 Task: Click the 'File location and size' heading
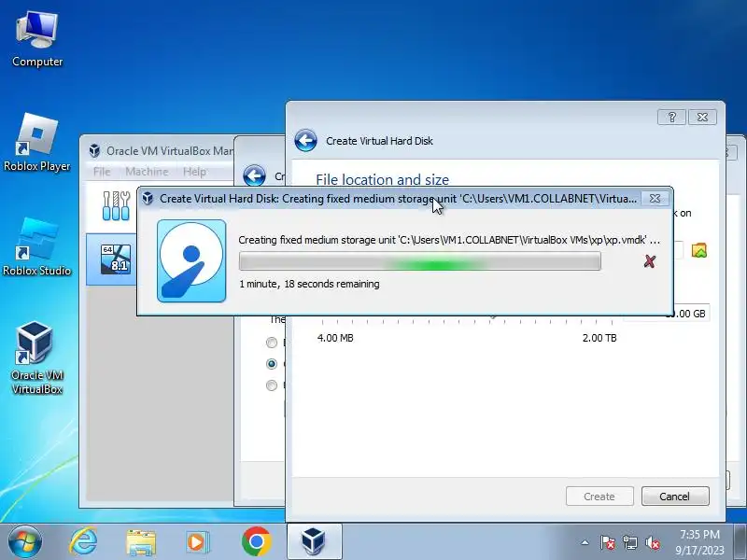[x=382, y=179]
